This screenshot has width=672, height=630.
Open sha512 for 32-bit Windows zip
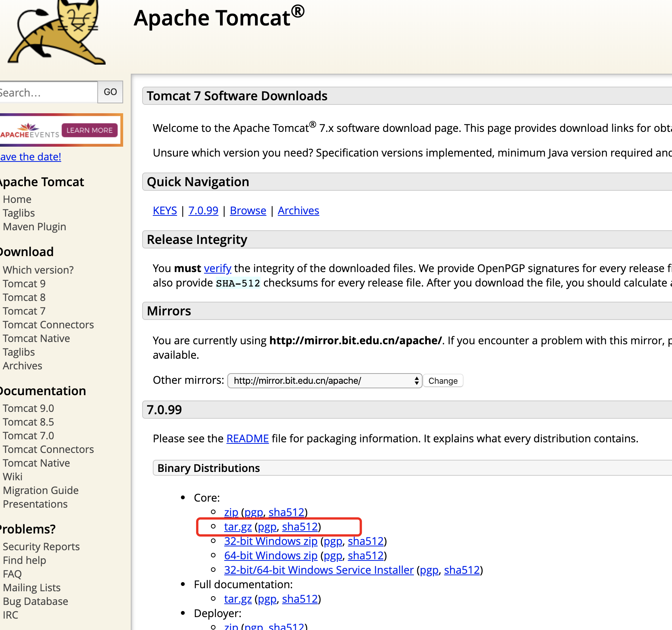click(366, 541)
